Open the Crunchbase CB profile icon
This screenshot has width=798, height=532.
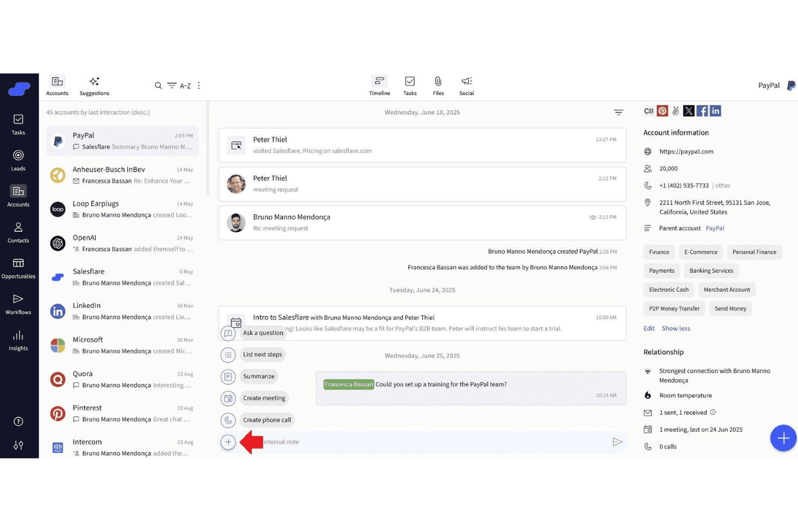pos(649,111)
